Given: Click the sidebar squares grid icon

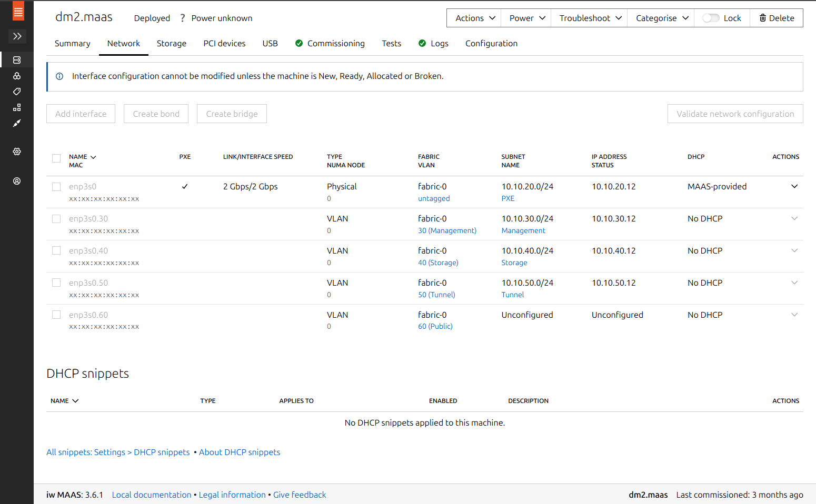Looking at the screenshot, I should (17, 107).
